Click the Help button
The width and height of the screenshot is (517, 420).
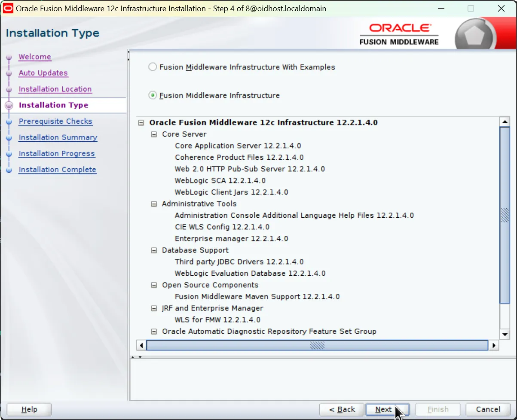point(29,409)
